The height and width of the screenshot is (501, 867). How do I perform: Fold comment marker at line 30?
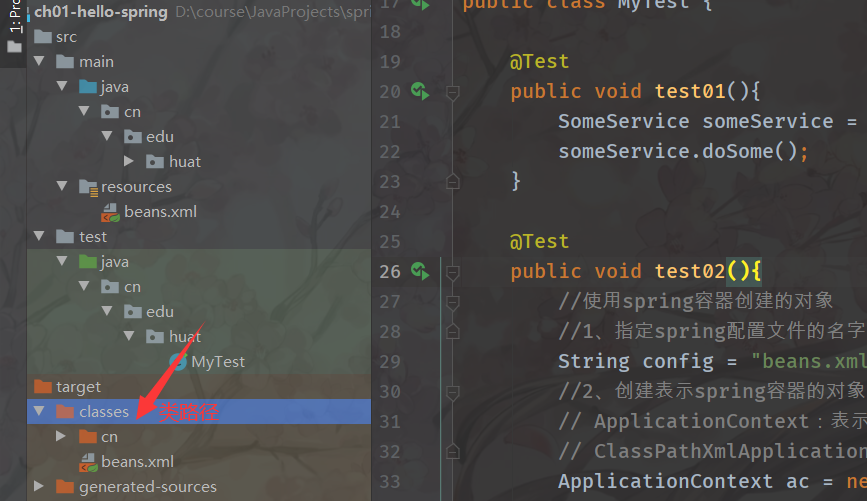pos(452,392)
